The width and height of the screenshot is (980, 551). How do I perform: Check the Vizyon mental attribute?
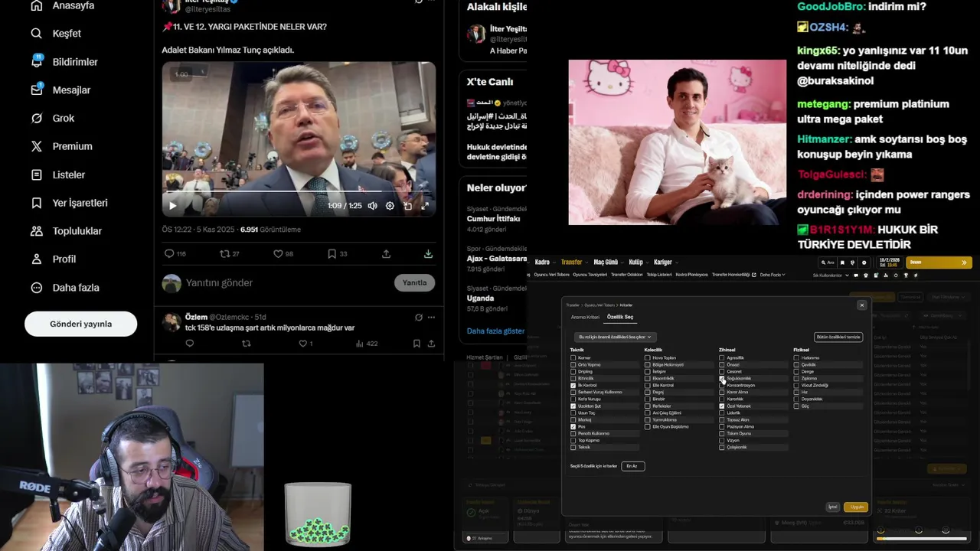click(x=721, y=441)
